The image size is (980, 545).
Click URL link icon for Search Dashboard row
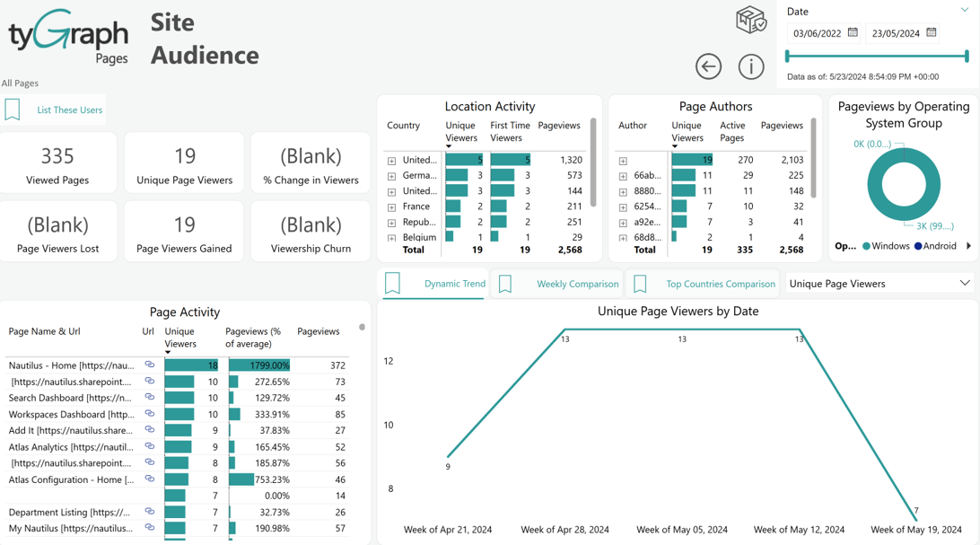(x=149, y=397)
